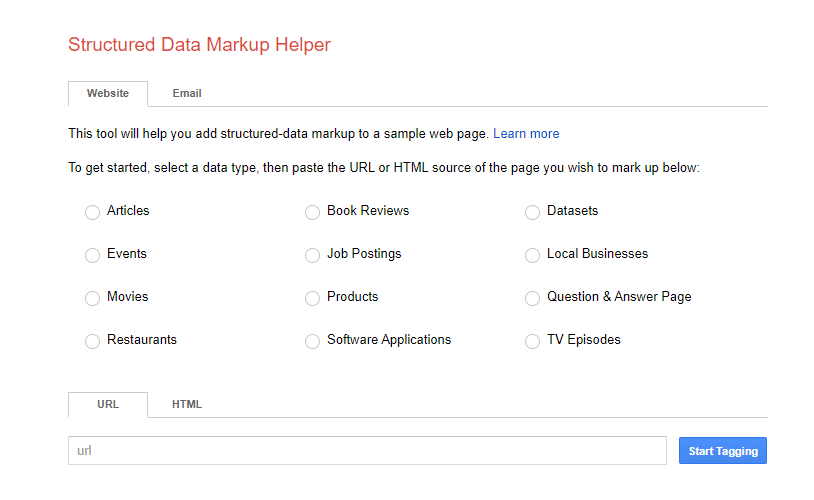Focus the url input field
Viewport: 814px width, 500px height.
coord(367,451)
